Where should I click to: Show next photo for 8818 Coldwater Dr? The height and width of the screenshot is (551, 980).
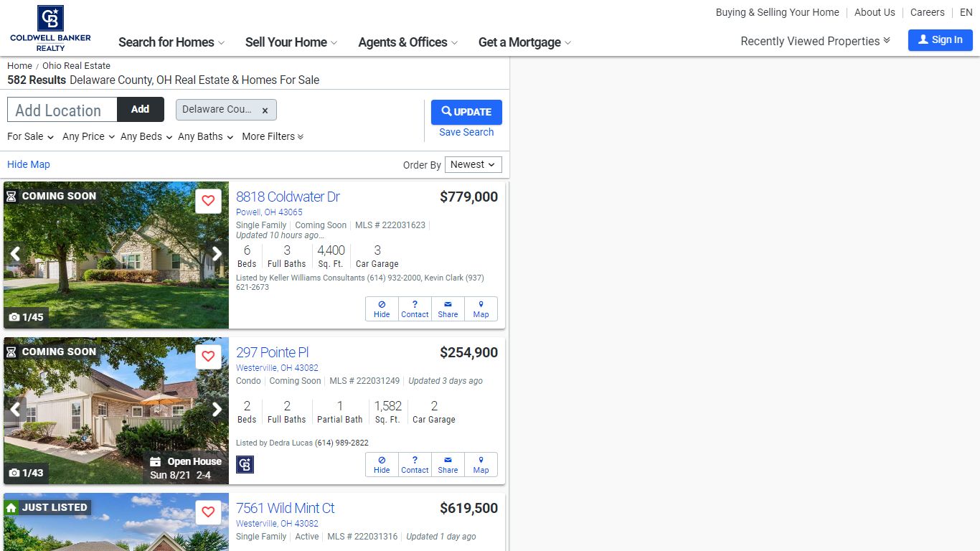coord(217,254)
